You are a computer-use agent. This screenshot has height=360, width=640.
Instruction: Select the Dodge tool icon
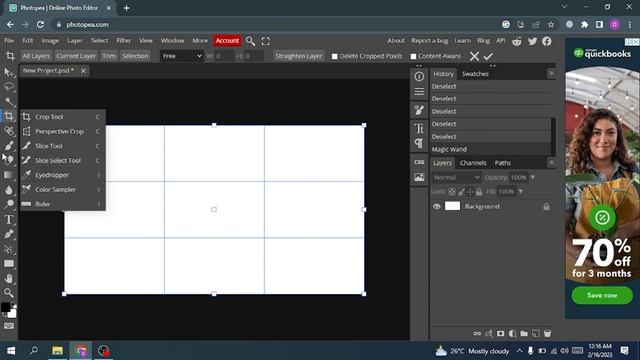coord(9,204)
